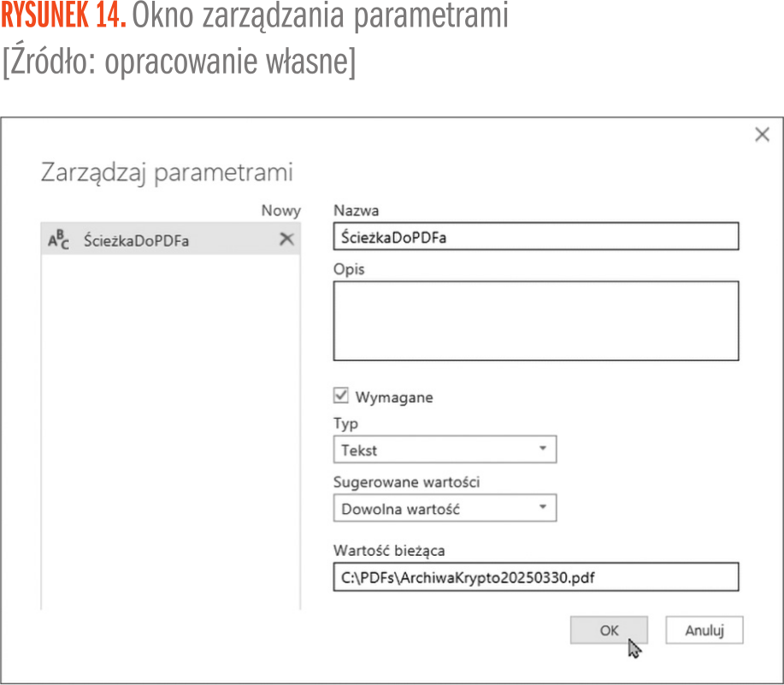Click empty area of the parameter list

click(x=170, y=428)
